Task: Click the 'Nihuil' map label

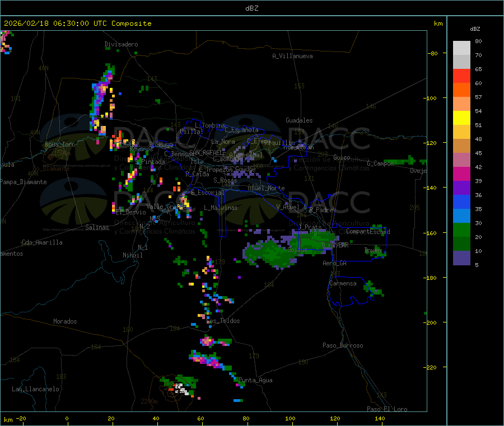Action: click(x=132, y=255)
